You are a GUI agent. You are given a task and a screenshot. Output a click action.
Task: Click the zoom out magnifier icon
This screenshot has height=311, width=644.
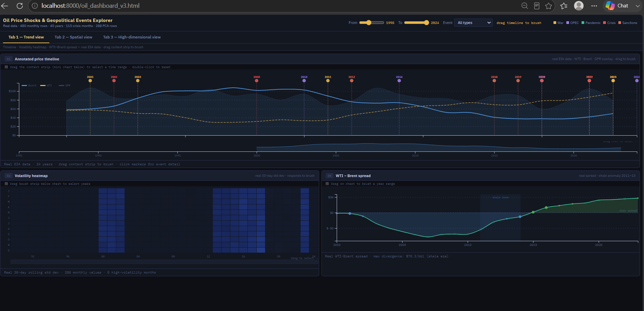pyautogui.click(x=524, y=6)
